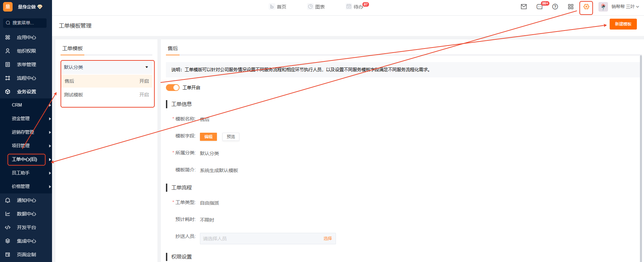Click the 97 badge on 待办

coord(366,4)
